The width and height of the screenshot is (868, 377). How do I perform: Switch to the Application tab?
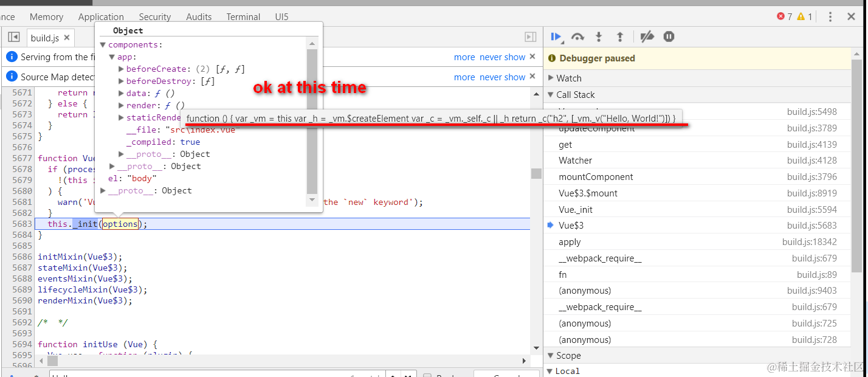point(101,17)
